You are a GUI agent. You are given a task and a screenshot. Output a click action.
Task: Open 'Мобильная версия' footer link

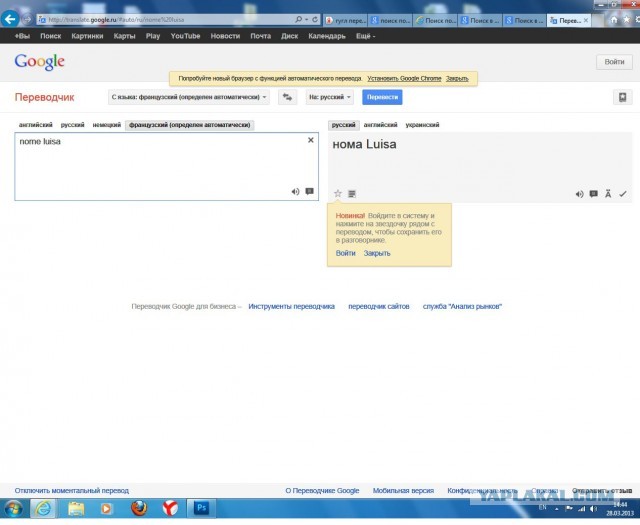click(403, 490)
